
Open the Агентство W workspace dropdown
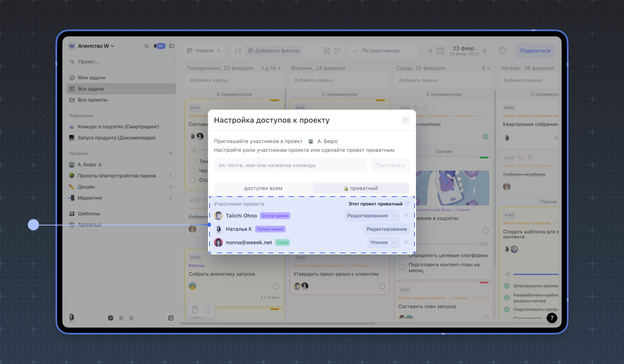pos(92,46)
